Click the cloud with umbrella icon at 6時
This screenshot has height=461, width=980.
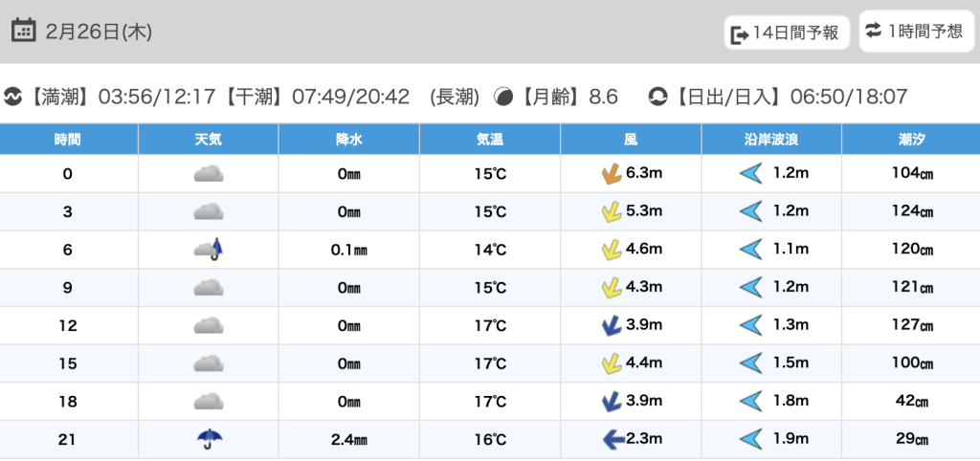point(209,250)
